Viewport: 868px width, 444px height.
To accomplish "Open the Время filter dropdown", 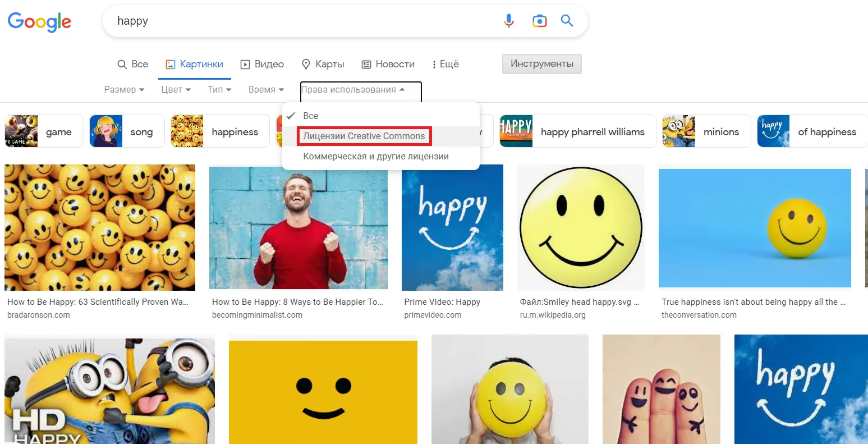I will tap(266, 89).
